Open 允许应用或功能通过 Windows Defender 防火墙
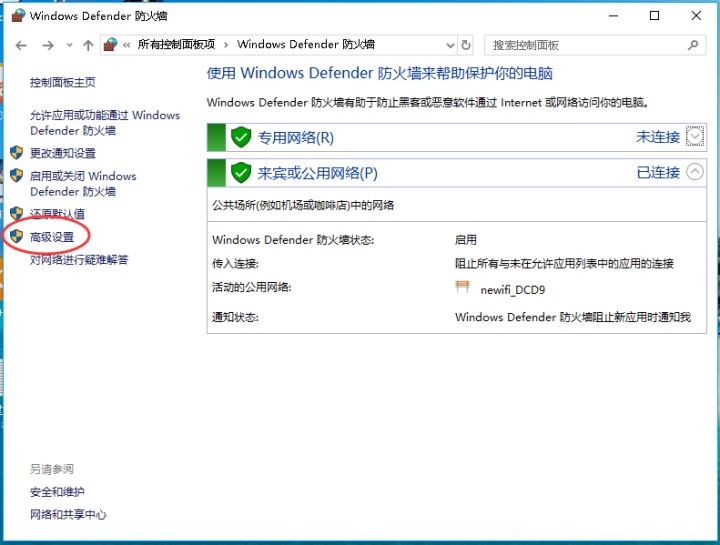 (105, 123)
